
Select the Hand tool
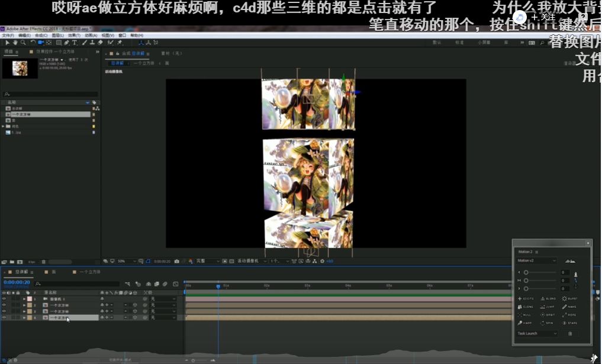tap(15, 43)
